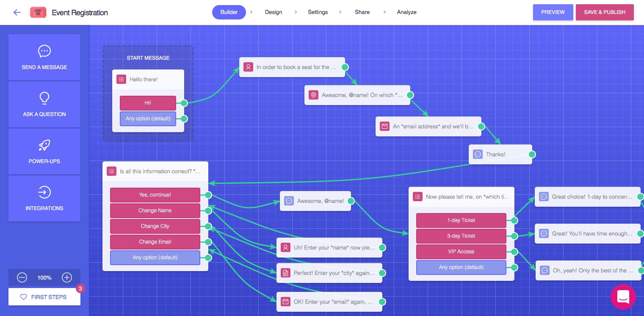Viewport: 644px width, 316px height.
Task: Click the envelope icon on email address block
Action: [384, 126]
